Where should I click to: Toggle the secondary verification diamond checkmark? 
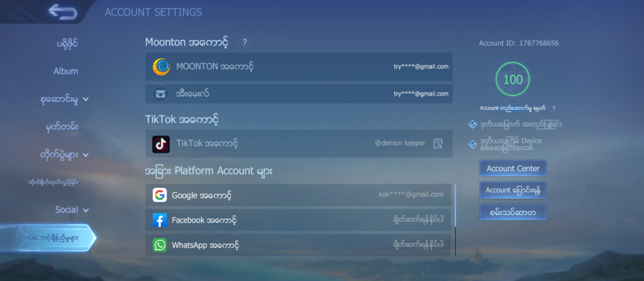coord(473,124)
